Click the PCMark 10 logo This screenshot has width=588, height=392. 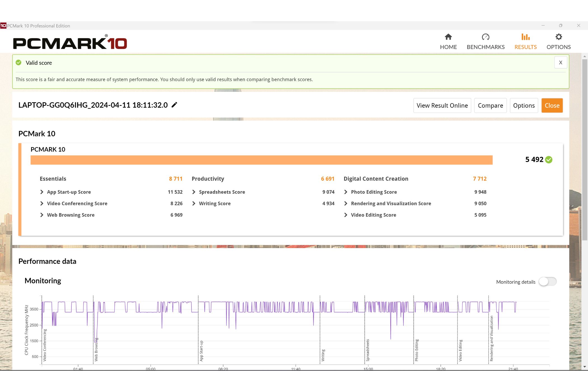70,43
